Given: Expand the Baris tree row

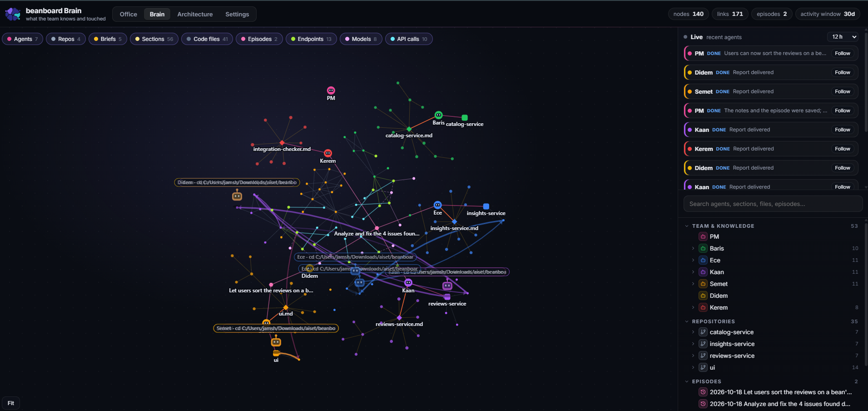Looking at the screenshot, I should pyautogui.click(x=693, y=248).
